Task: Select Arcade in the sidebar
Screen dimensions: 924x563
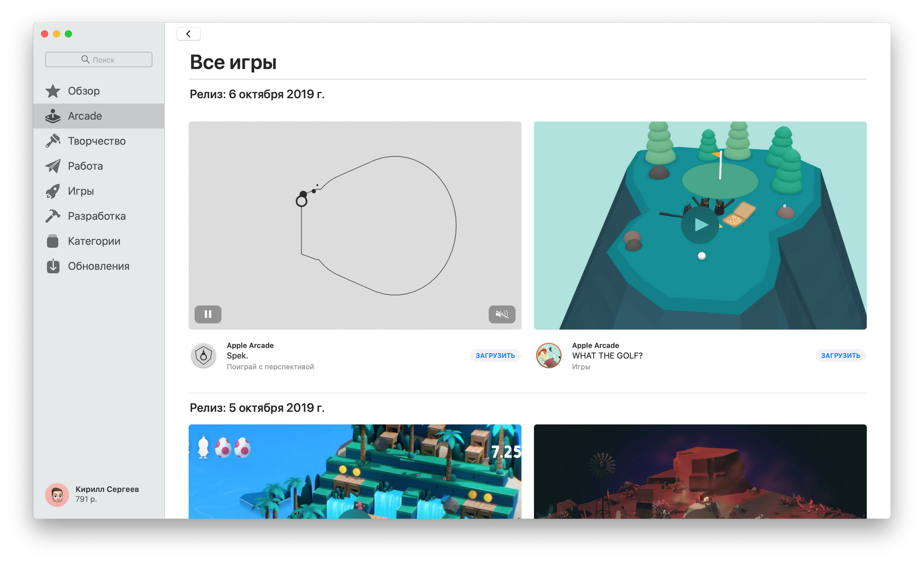Action: pyautogui.click(x=99, y=116)
